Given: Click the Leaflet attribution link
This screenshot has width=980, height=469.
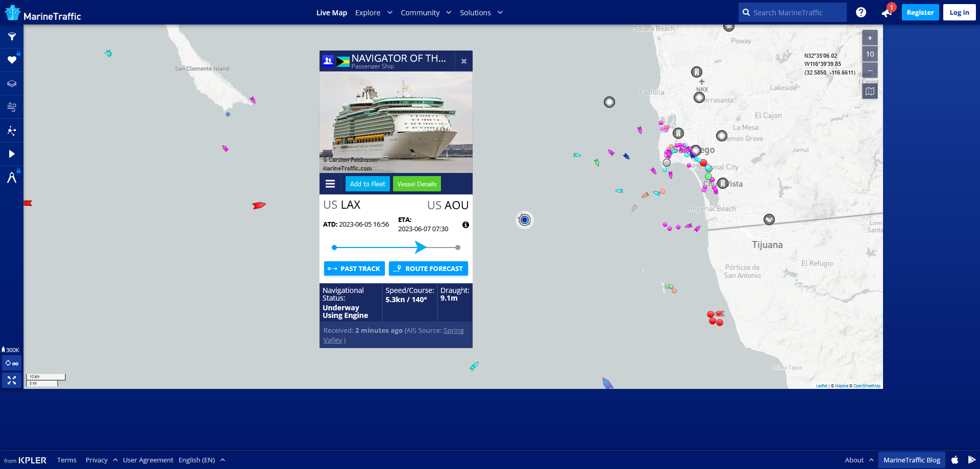Looking at the screenshot, I should pyautogui.click(x=821, y=386).
